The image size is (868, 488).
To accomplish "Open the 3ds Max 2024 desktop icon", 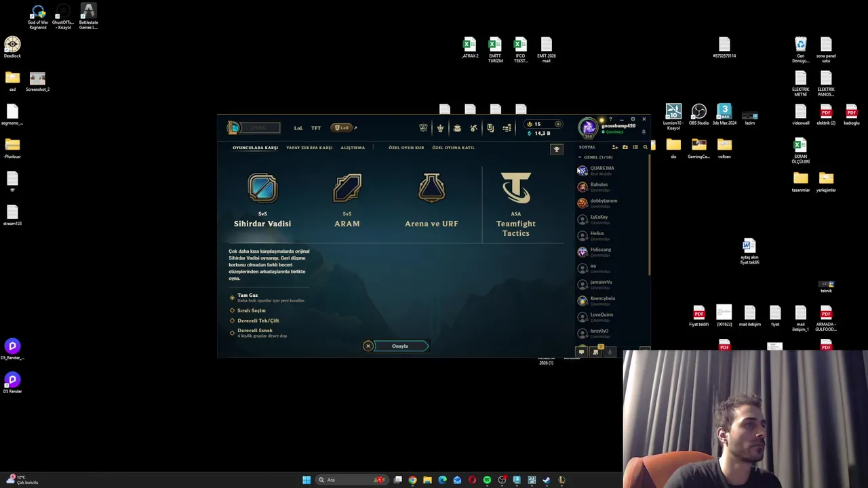I will pos(724,115).
